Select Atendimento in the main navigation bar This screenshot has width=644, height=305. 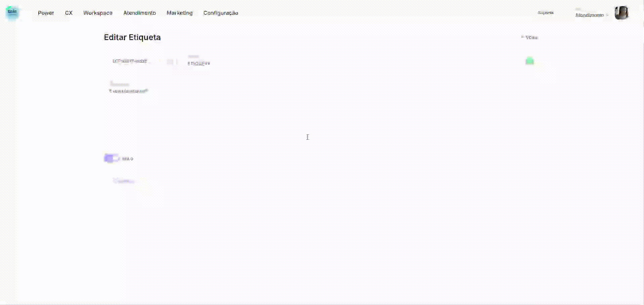tap(139, 13)
